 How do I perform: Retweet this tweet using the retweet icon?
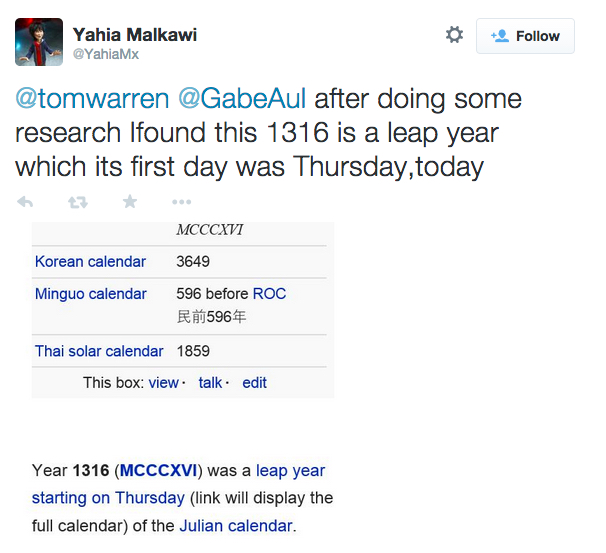[78, 202]
